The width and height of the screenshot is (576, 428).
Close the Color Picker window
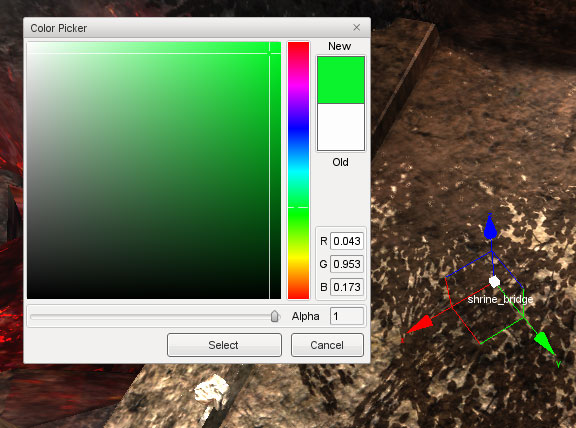coord(356,28)
